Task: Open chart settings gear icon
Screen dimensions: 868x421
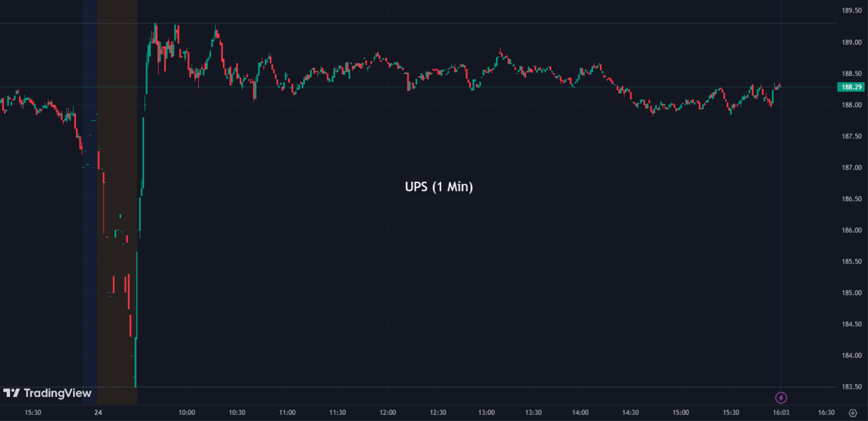Action: point(853,413)
